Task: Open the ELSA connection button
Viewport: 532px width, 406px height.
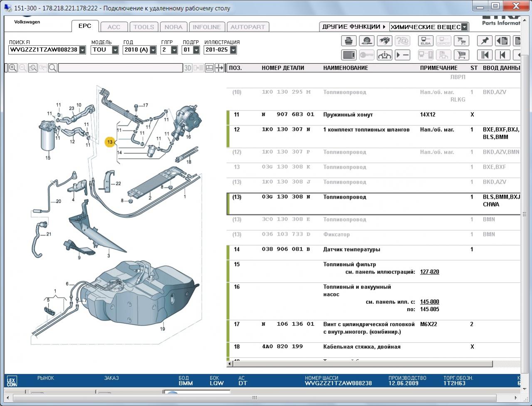Action: point(426,41)
